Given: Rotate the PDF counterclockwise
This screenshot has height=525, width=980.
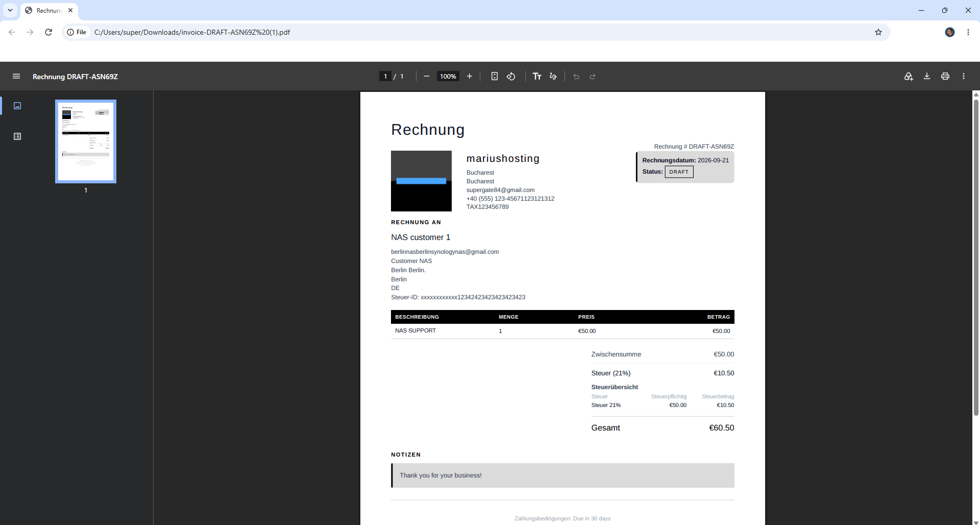Looking at the screenshot, I should pos(511,76).
